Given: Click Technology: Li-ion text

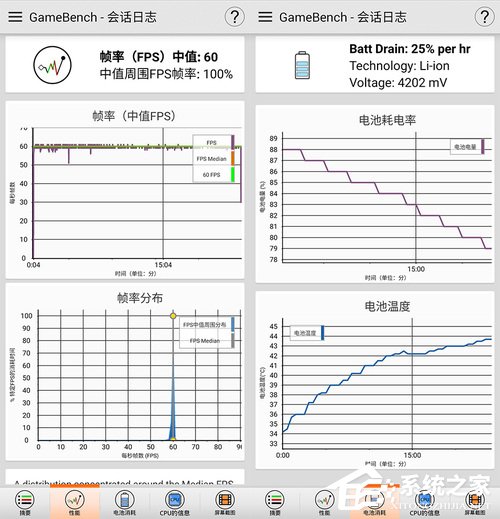Looking at the screenshot, I should coord(399,66).
